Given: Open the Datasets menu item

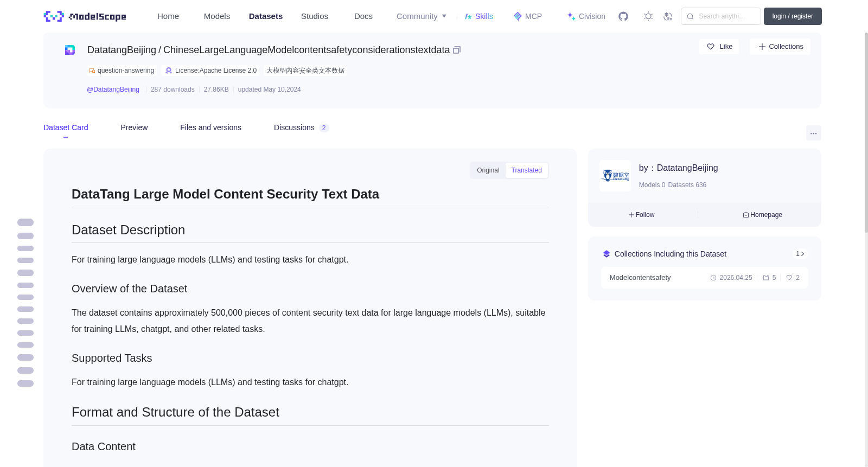Looking at the screenshot, I should [266, 16].
